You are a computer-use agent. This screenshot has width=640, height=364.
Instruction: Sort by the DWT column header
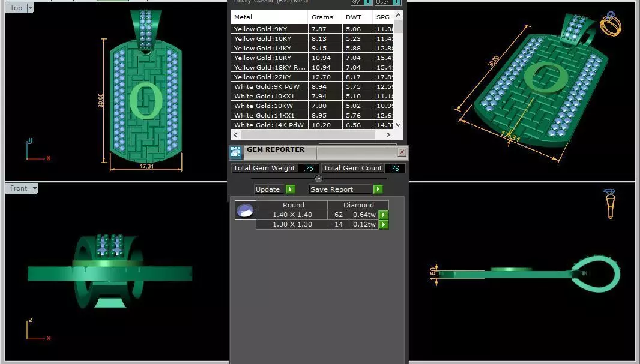[x=357, y=17]
